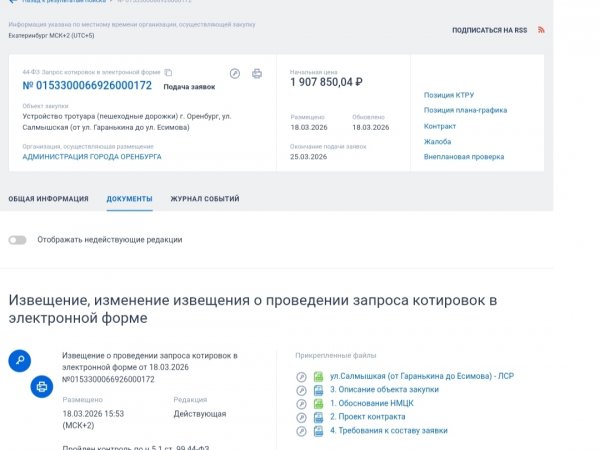Open the electronic signature icon beside the purchase header
Screen dimensions: 600x450
[x=235, y=73]
